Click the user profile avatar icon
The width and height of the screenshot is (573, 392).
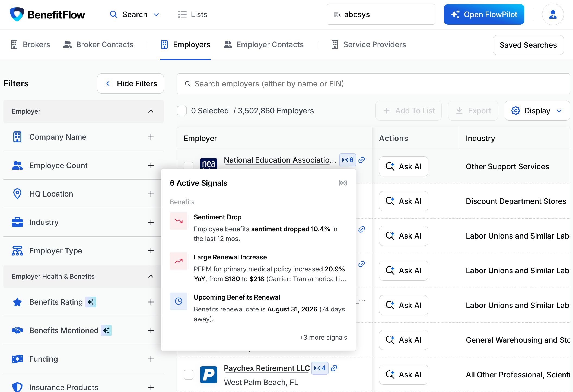[553, 14]
